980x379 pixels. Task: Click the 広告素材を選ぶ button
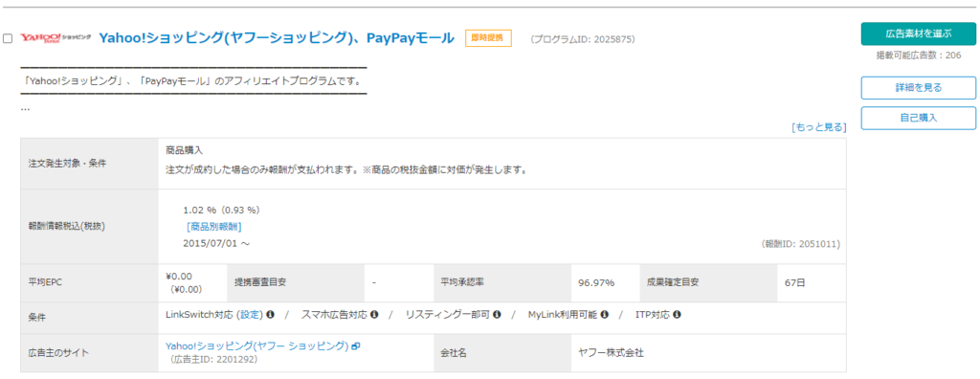click(x=918, y=33)
